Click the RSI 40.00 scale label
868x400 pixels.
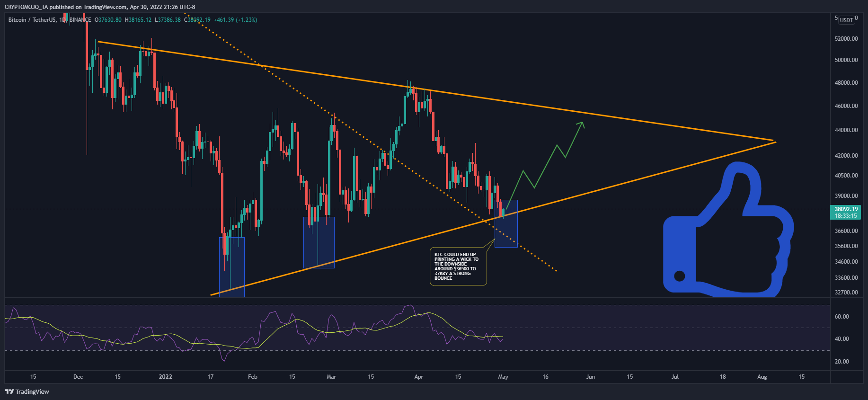842,339
